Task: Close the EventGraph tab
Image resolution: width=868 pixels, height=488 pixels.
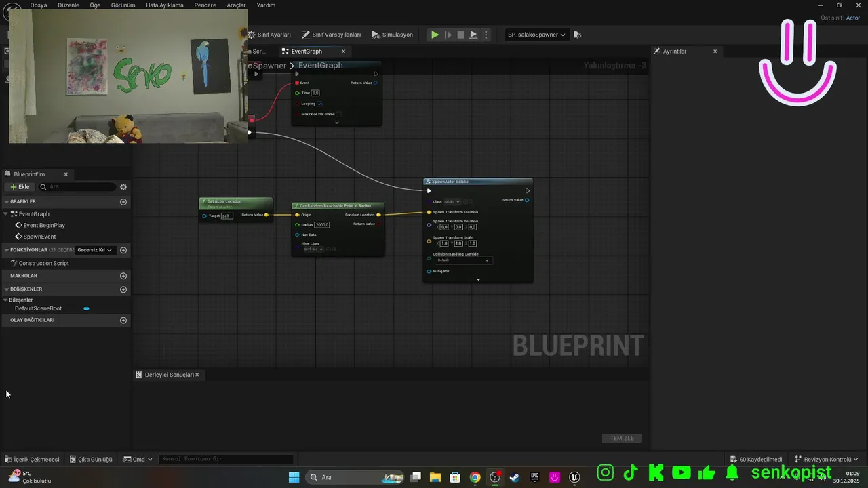Action: (x=343, y=52)
